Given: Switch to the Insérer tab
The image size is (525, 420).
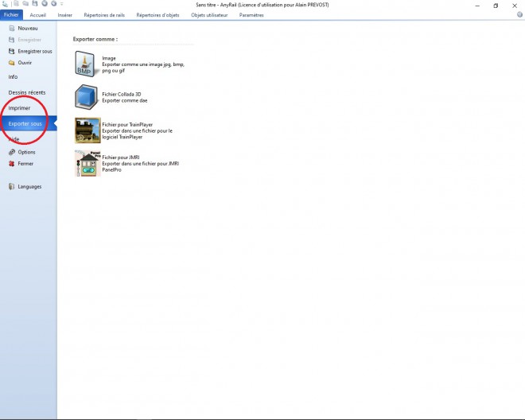Looking at the screenshot, I should [64, 15].
